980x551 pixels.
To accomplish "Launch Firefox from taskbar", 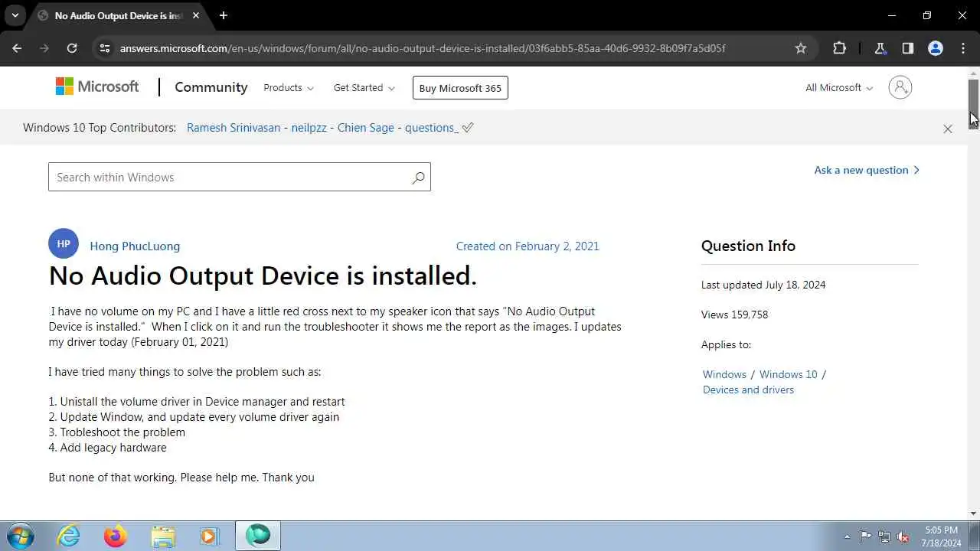I will pos(116,536).
